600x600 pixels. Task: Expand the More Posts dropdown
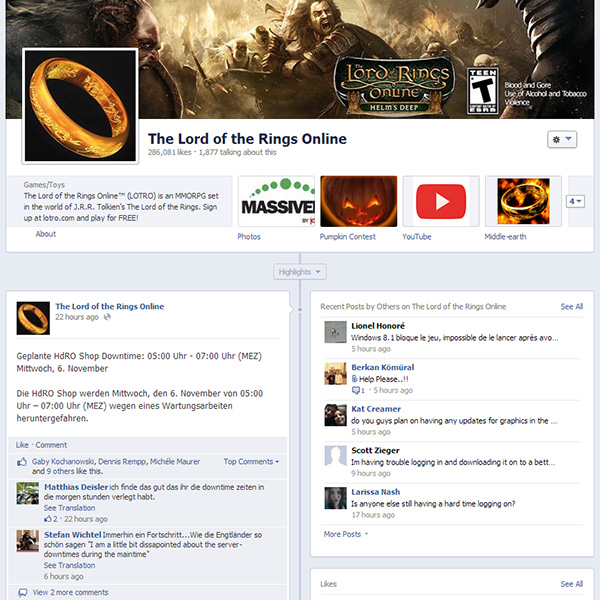click(346, 534)
